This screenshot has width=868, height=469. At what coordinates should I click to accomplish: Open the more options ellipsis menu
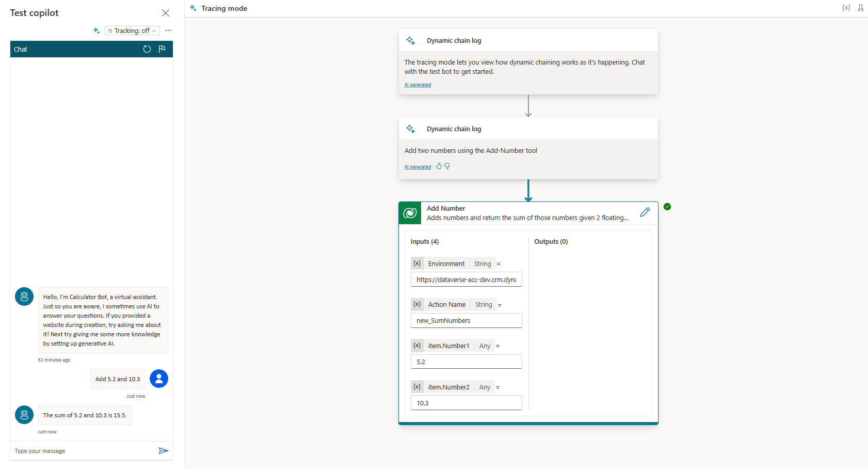pyautogui.click(x=168, y=30)
